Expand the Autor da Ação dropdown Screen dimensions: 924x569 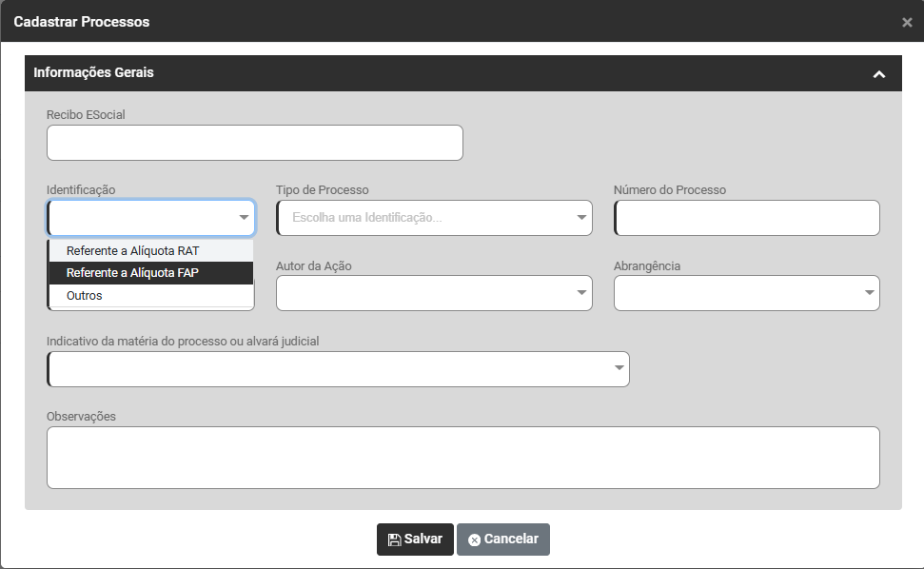click(434, 293)
